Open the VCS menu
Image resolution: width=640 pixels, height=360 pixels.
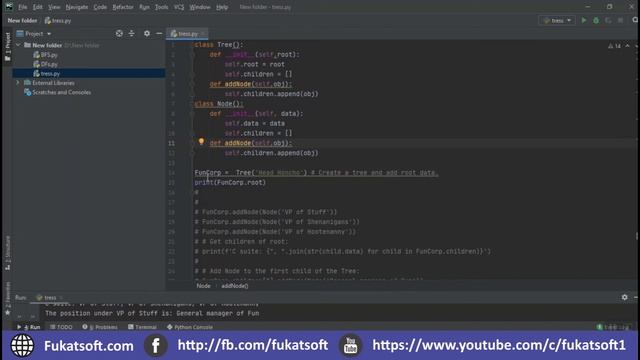(179, 7)
